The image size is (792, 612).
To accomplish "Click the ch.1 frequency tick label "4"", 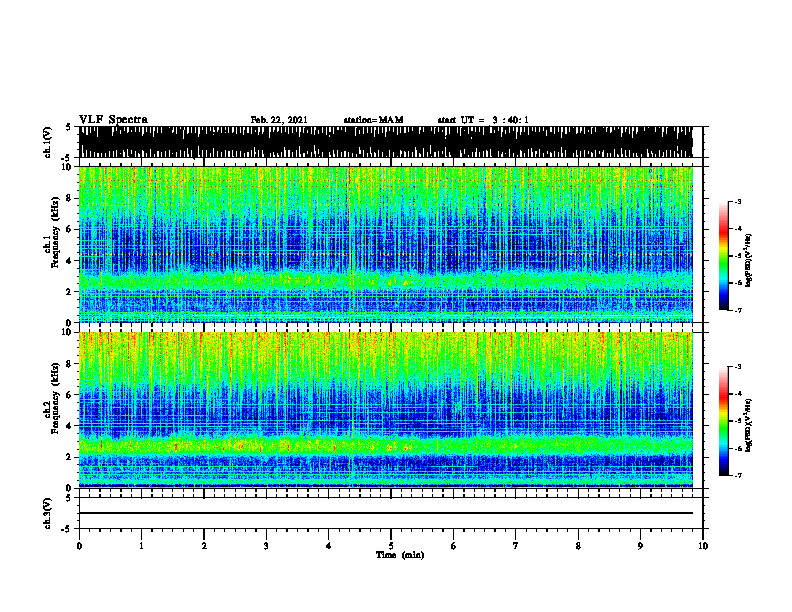I will point(70,261).
